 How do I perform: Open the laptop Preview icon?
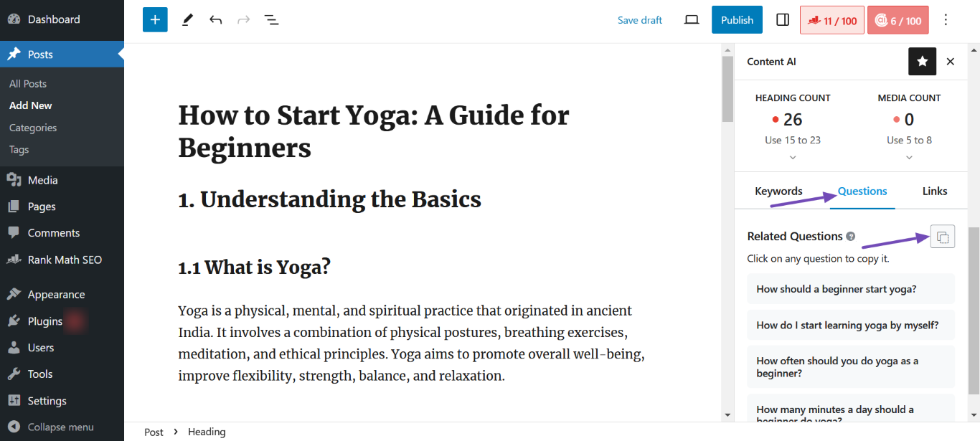(692, 20)
